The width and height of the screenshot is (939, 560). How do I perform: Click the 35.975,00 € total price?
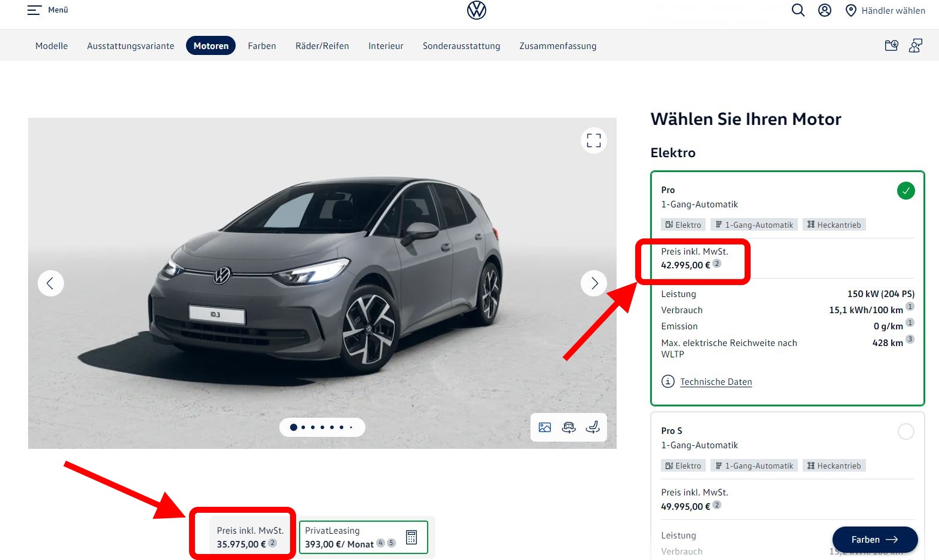242,544
